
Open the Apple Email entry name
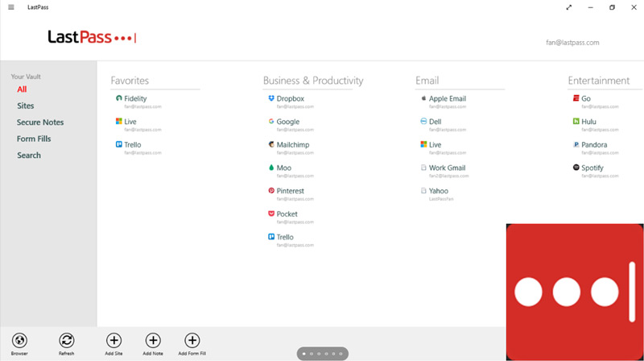448,98
